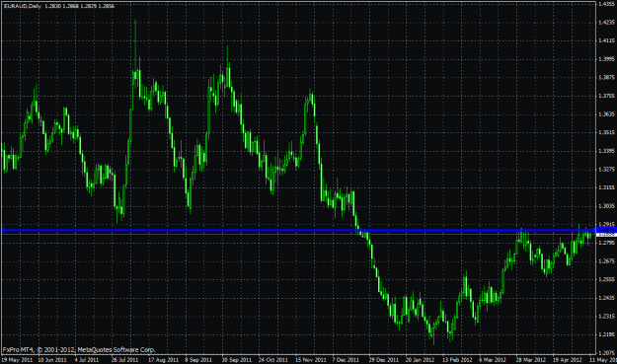Click the 1.2075 price level label

pos(606,352)
